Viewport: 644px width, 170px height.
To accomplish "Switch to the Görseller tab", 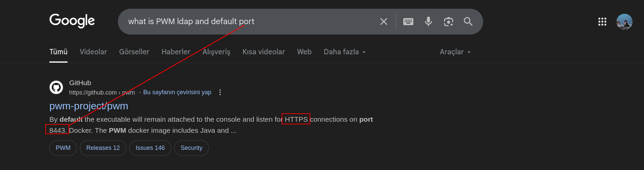I will [134, 52].
